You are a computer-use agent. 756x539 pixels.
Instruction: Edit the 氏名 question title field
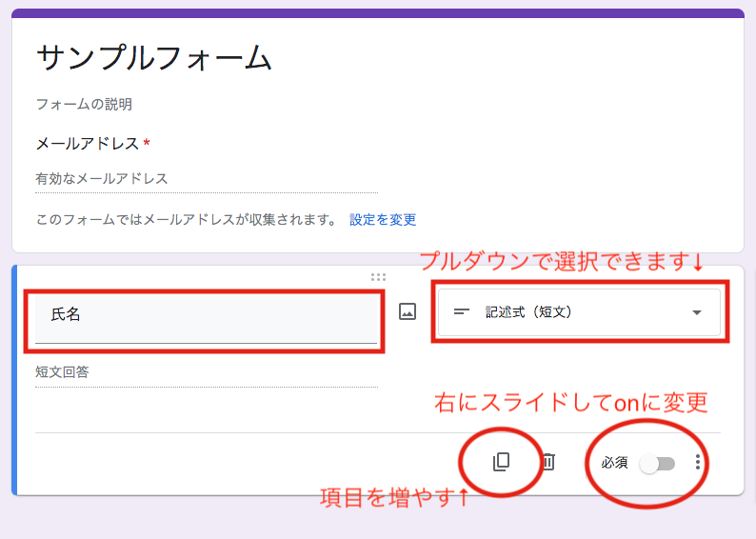[x=206, y=315]
